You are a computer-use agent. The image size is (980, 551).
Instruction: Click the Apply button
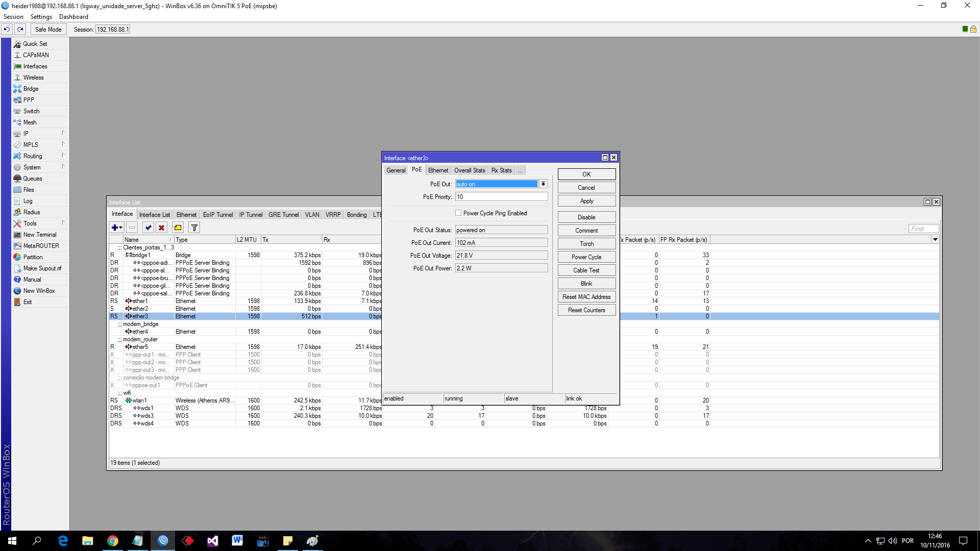click(x=586, y=201)
